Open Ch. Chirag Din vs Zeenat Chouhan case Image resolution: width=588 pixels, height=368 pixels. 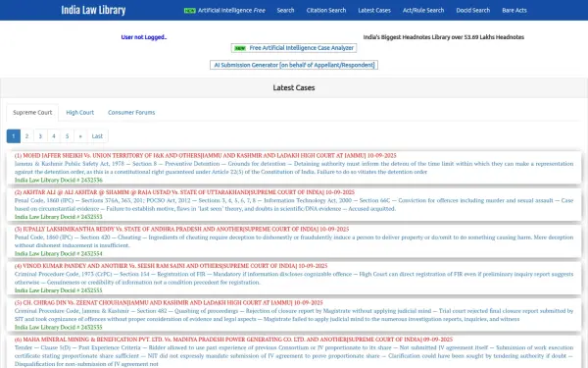click(x=169, y=302)
